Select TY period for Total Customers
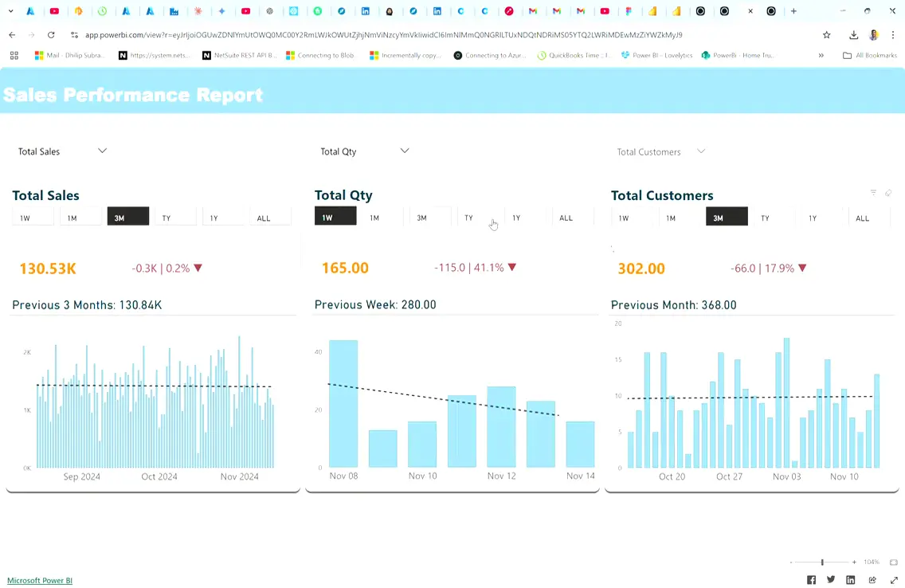The height and width of the screenshot is (588, 905). tap(774, 218)
